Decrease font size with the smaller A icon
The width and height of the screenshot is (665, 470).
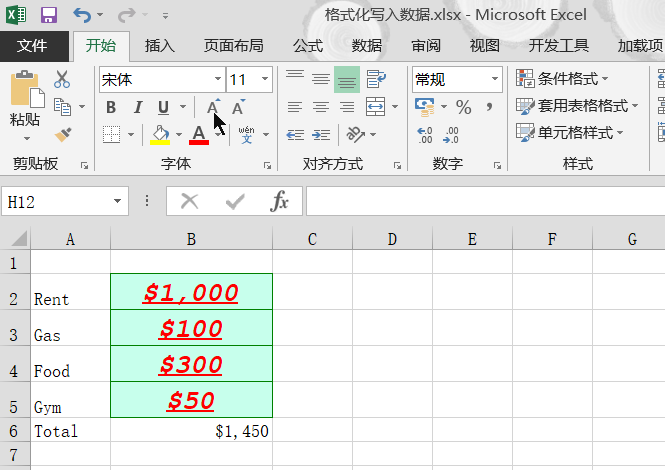[238, 107]
